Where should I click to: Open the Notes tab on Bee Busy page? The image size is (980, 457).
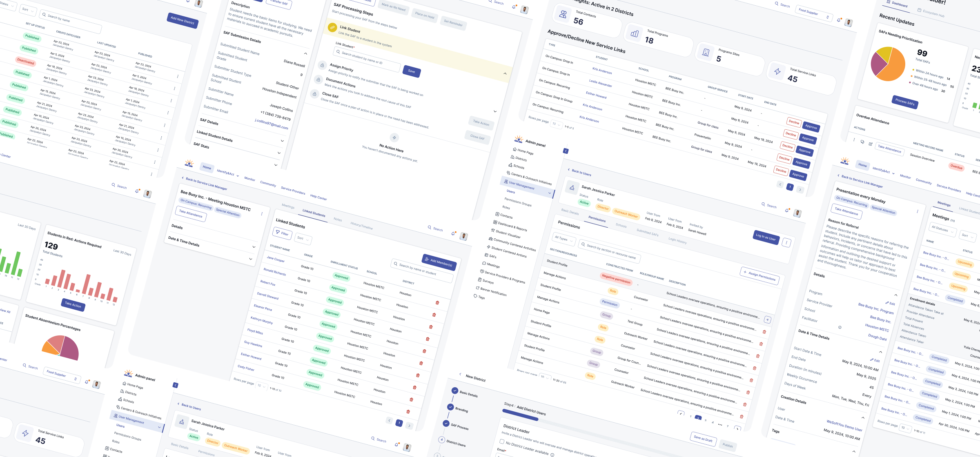coord(338,220)
